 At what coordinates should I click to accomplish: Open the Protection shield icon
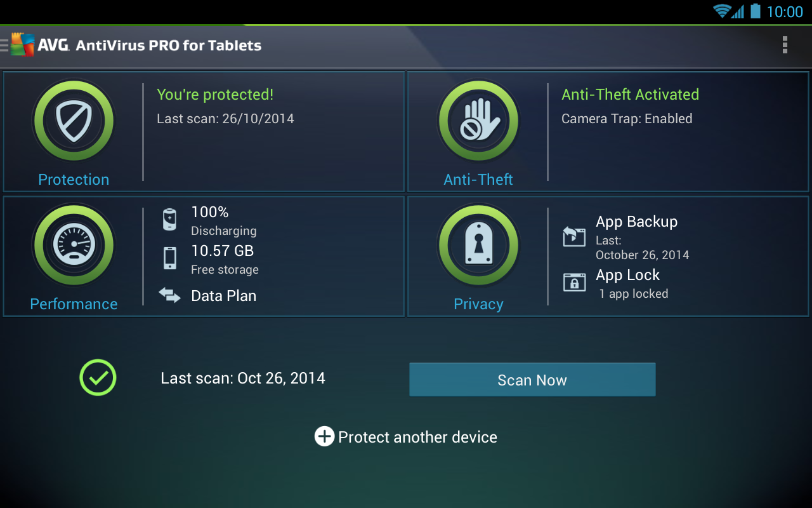(x=73, y=120)
